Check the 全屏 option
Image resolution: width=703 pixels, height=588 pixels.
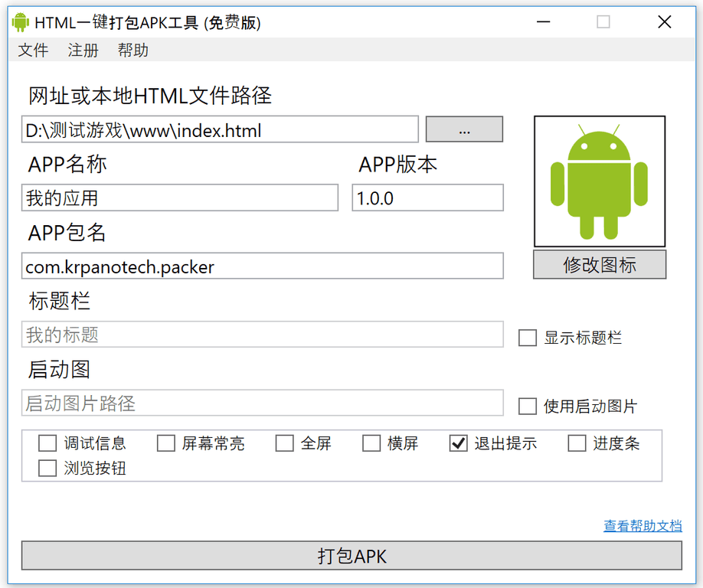[x=285, y=443]
